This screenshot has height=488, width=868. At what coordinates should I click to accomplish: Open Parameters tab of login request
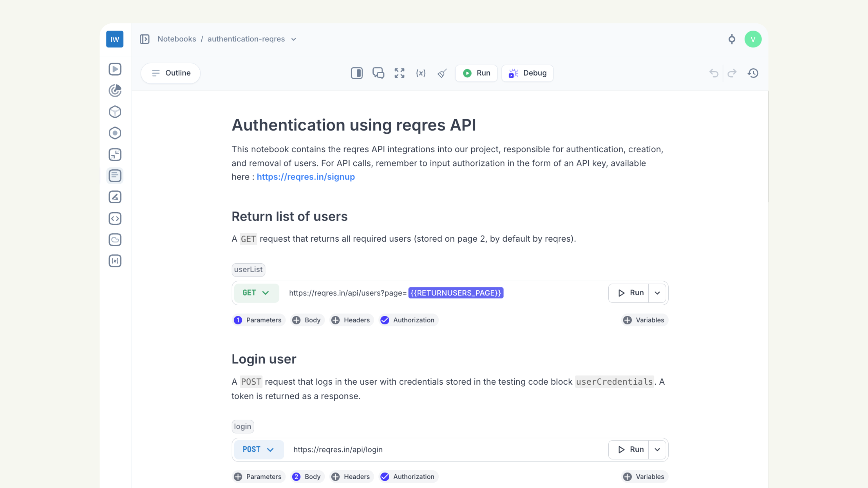pyautogui.click(x=258, y=476)
